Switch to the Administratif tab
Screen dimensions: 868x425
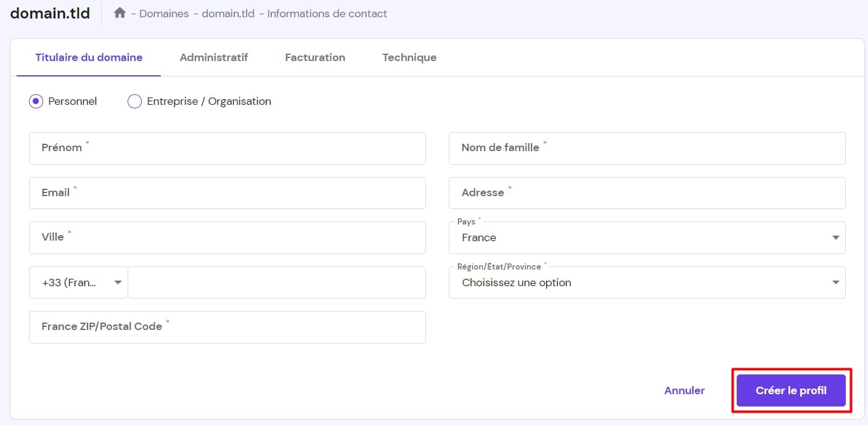tap(213, 57)
